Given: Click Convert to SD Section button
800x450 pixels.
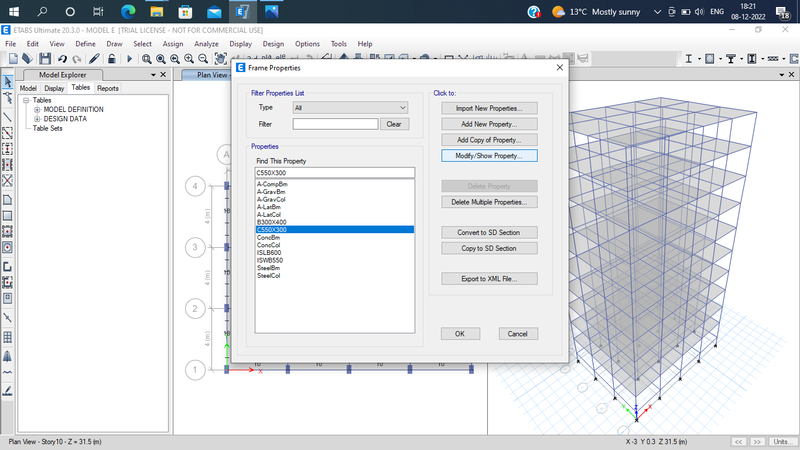Looking at the screenshot, I should click(489, 232).
